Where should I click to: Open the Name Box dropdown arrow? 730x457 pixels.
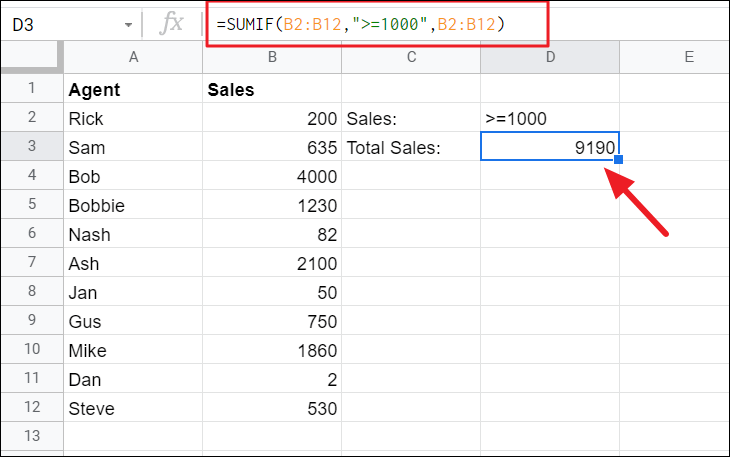pyautogui.click(x=128, y=24)
